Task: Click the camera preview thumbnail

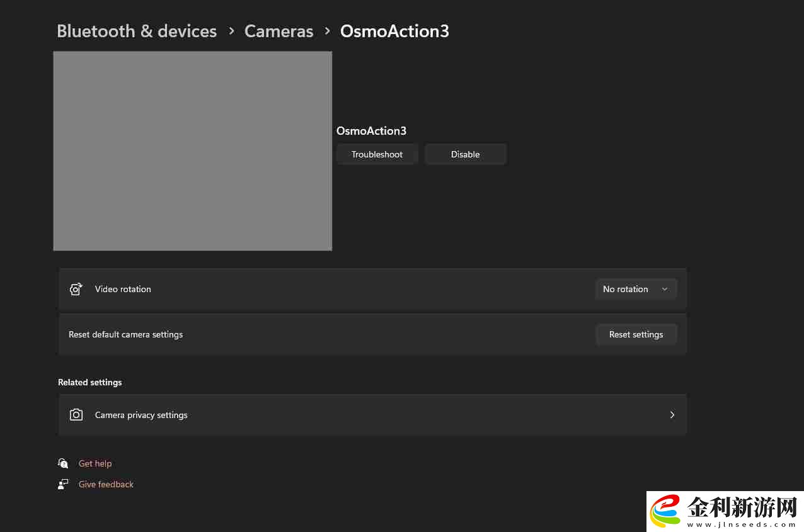Action: [193, 151]
